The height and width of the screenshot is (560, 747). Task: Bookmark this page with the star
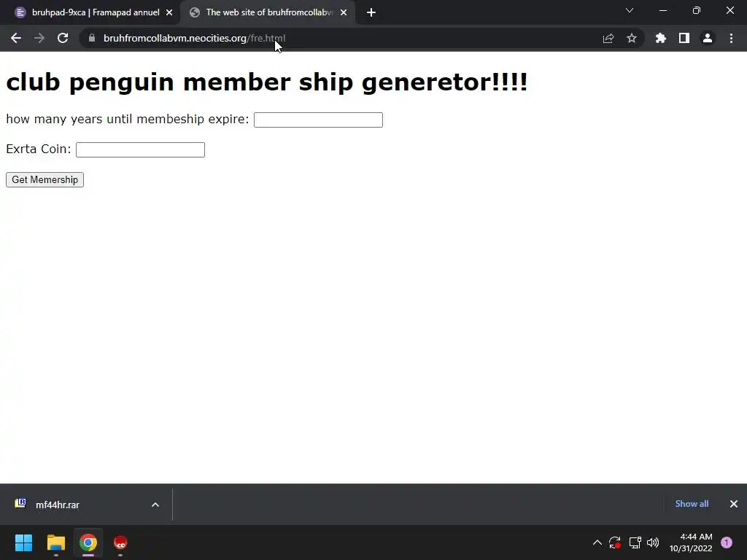point(632,38)
